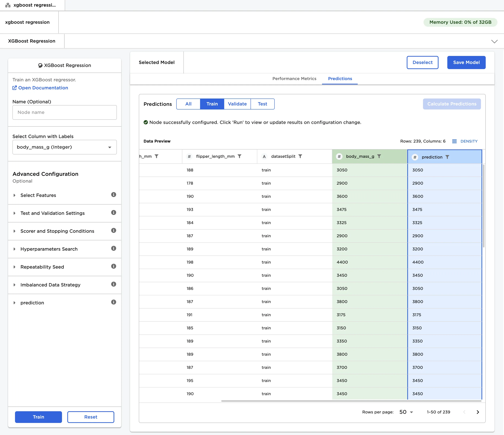Show Test split predictions
This screenshot has width=504, height=435.
click(x=262, y=104)
